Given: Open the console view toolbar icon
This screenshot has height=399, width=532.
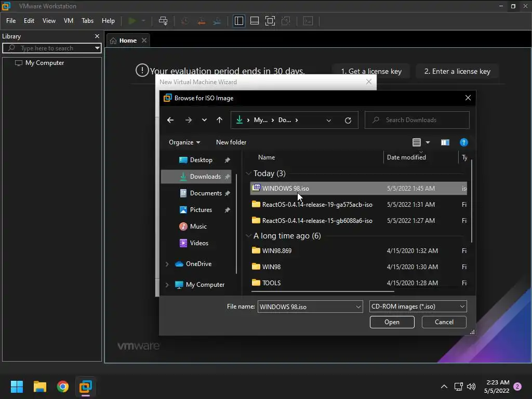Looking at the screenshot, I should [308, 21].
